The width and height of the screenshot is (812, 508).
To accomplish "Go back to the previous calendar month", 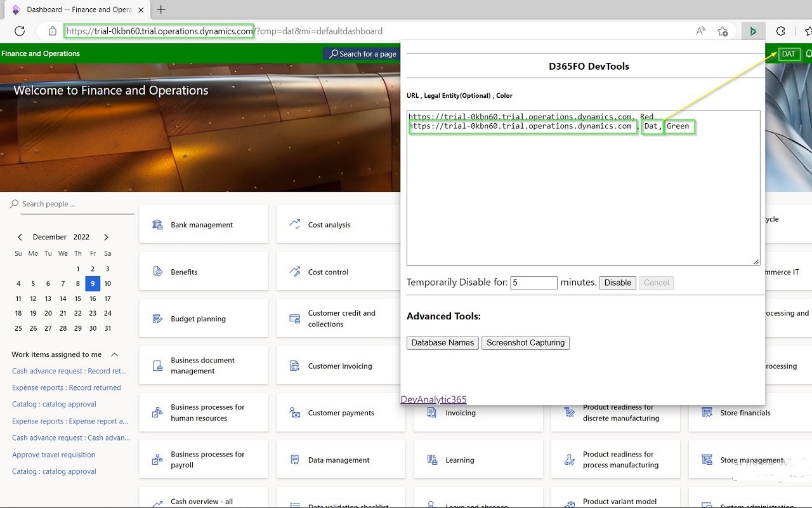I will tap(20, 237).
